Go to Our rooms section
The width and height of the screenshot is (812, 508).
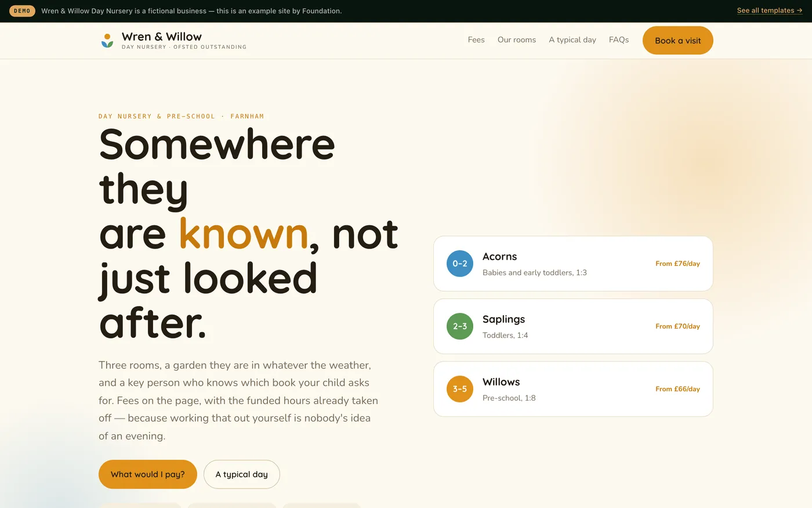(x=517, y=40)
